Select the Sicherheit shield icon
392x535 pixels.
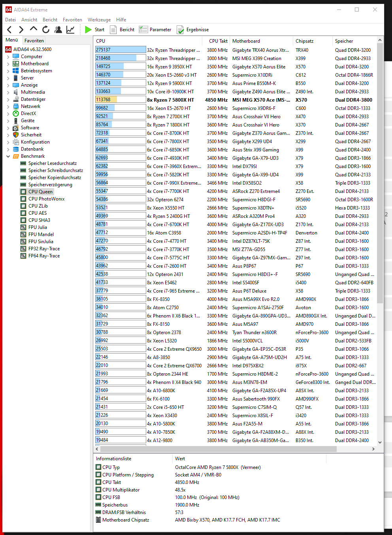[16, 135]
